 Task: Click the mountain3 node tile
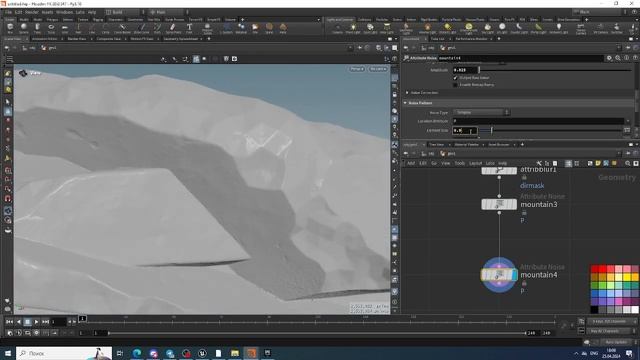coord(499,204)
